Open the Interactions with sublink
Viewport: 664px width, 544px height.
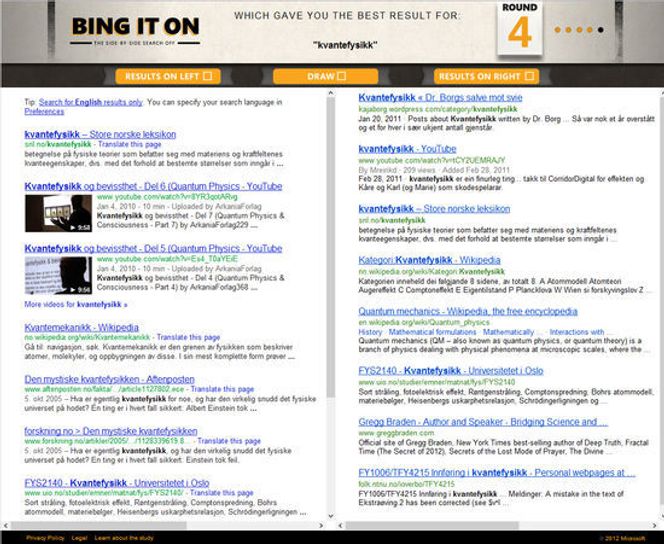[577, 332]
